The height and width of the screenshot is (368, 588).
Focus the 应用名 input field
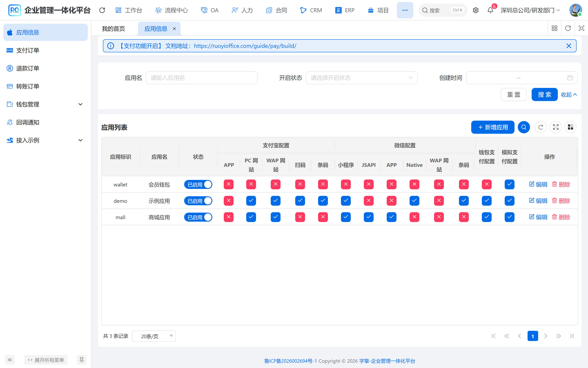tap(202, 78)
